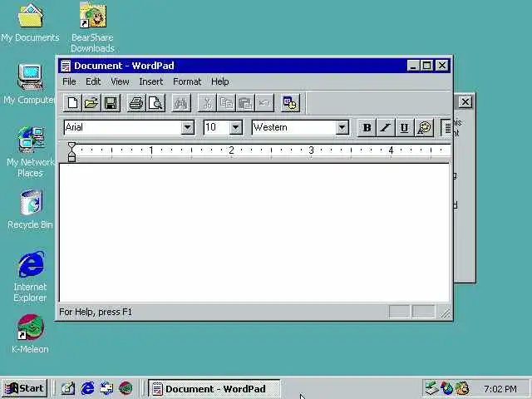The width and height of the screenshot is (532, 399).
Task: Click the BearShare bear tray icon
Action: (x=462, y=388)
